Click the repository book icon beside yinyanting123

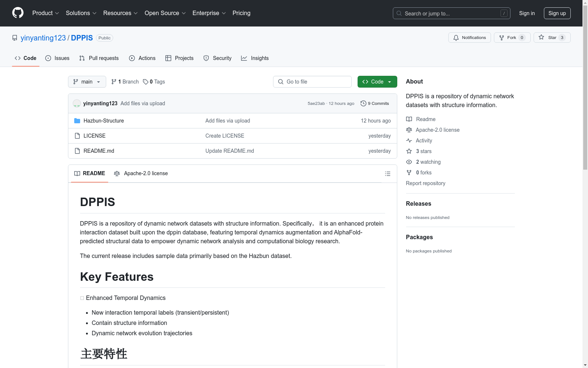coord(15,38)
